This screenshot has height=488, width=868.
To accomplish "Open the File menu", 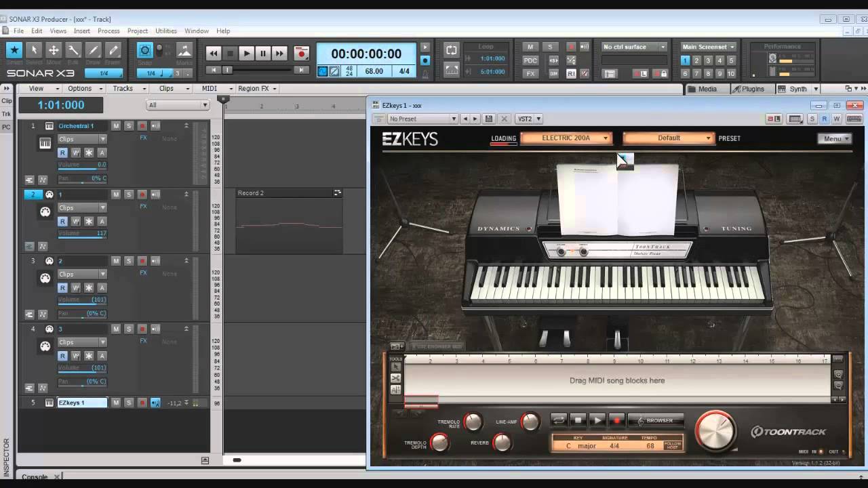I will tap(18, 30).
